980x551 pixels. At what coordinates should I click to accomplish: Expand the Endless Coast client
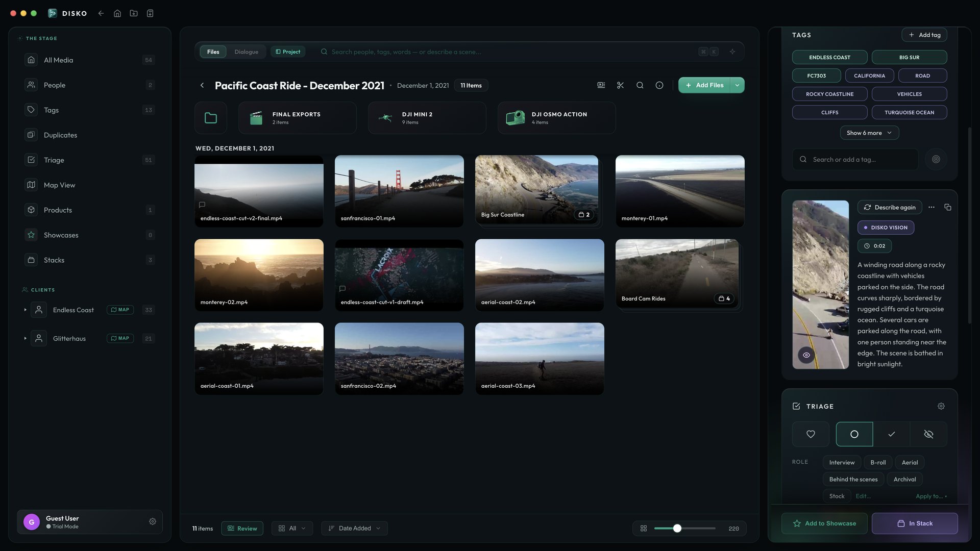25,310
